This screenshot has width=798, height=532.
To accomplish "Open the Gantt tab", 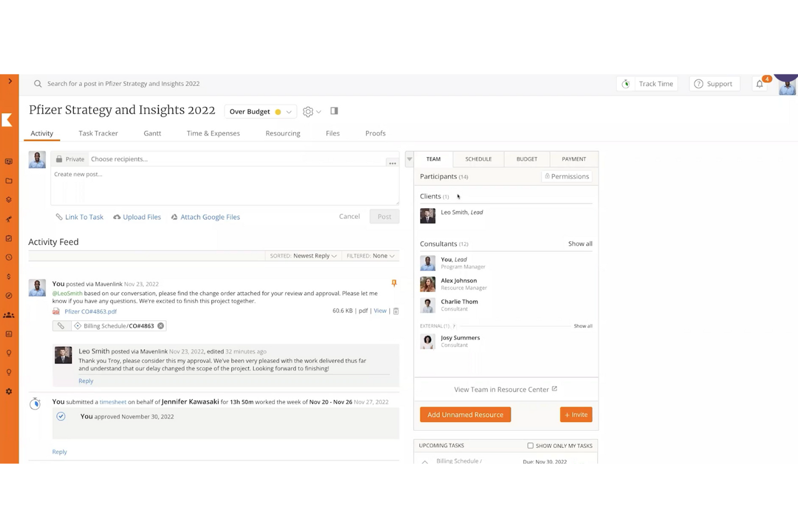I will [x=153, y=133].
